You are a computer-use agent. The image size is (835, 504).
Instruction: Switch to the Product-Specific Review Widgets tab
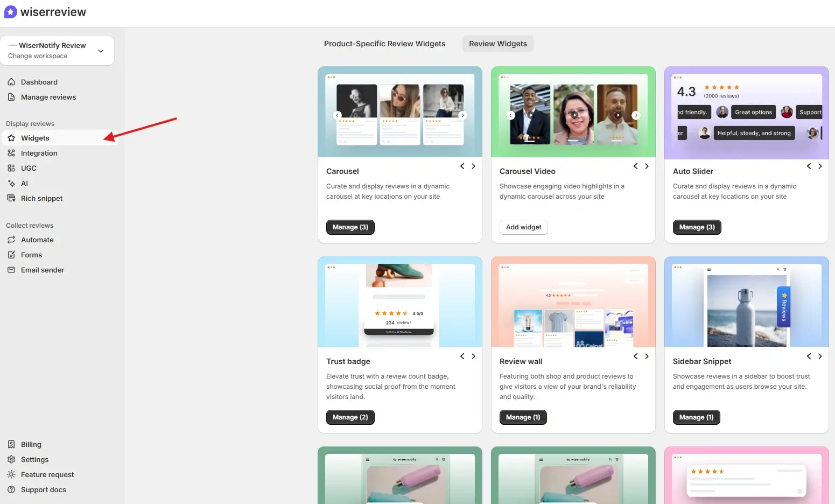coord(384,44)
